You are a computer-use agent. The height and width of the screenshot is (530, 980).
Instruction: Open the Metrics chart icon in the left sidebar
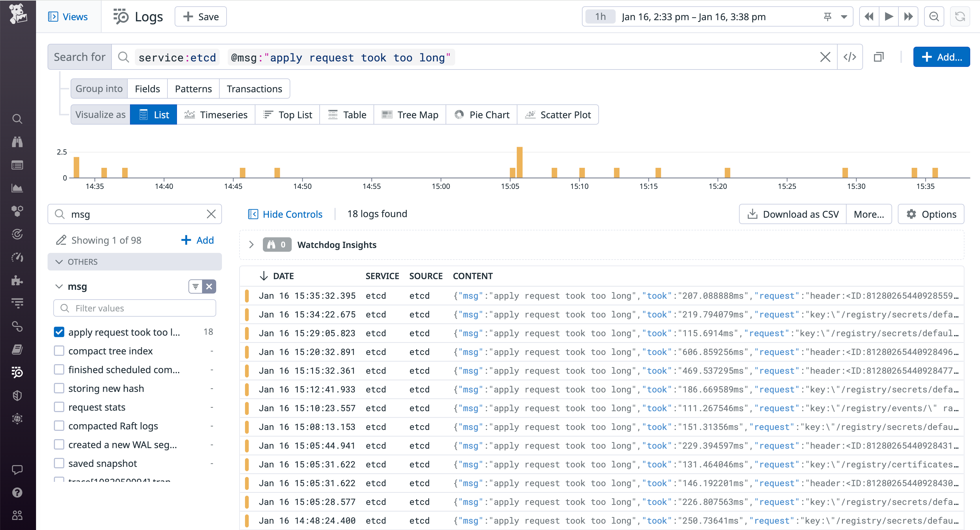18,188
